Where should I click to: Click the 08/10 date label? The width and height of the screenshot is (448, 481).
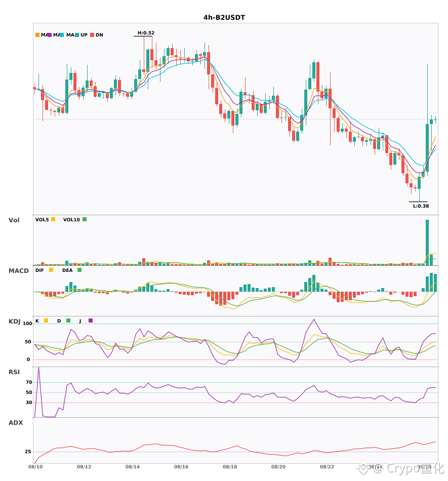click(35, 467)
